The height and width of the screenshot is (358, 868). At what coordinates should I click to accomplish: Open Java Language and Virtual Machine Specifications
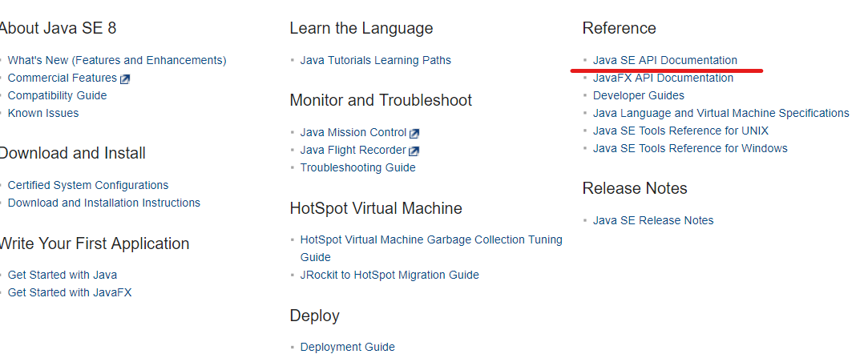coord(721,114)
